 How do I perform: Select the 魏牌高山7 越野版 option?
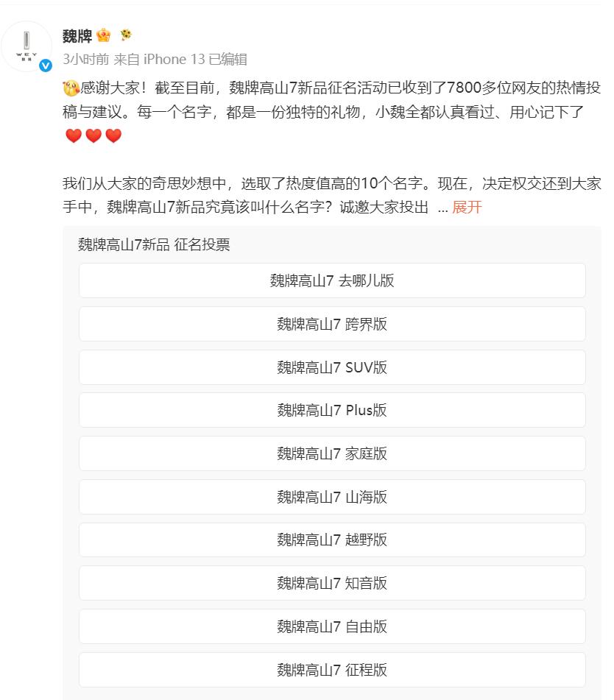[x=332, y=540]
